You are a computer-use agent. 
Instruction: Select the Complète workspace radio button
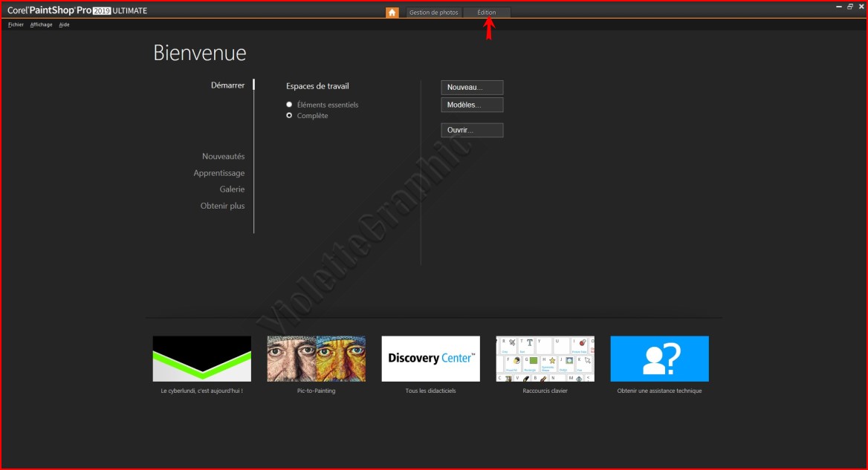coord(289,116)
